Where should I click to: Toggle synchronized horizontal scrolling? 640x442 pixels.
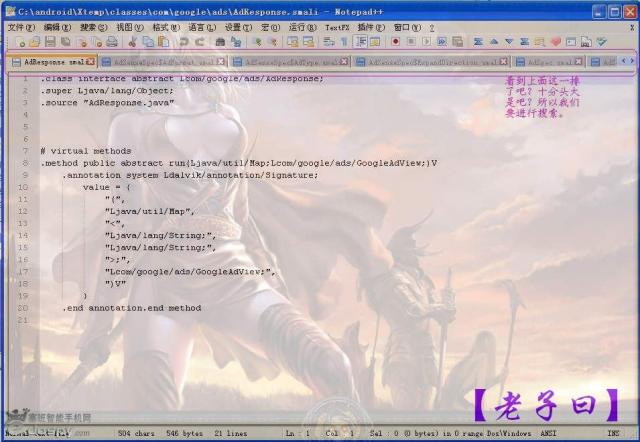[x=308, y=42]
